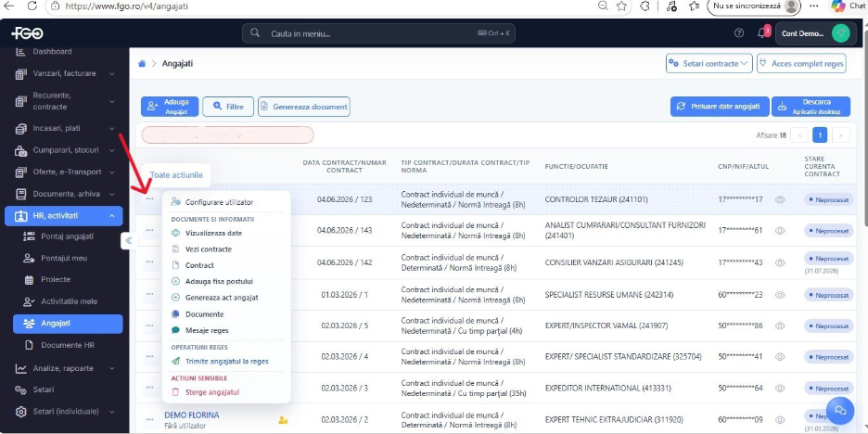The width and height of the screenshot is (868, 434).
Task: Click the notification bell icon
Action: [x=761, y=33]
